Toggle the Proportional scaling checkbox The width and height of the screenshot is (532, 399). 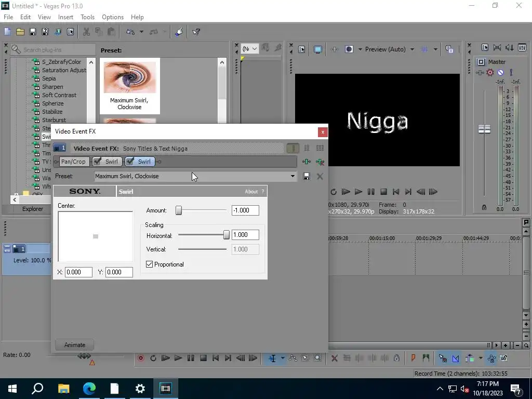tap(149, 264)
